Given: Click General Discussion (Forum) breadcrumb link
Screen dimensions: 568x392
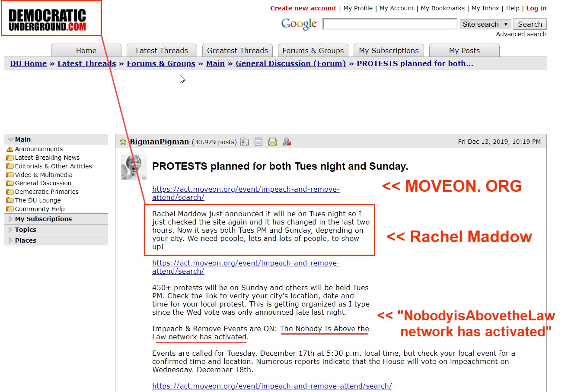Looking at the screenshot, I should click(290, 63).
